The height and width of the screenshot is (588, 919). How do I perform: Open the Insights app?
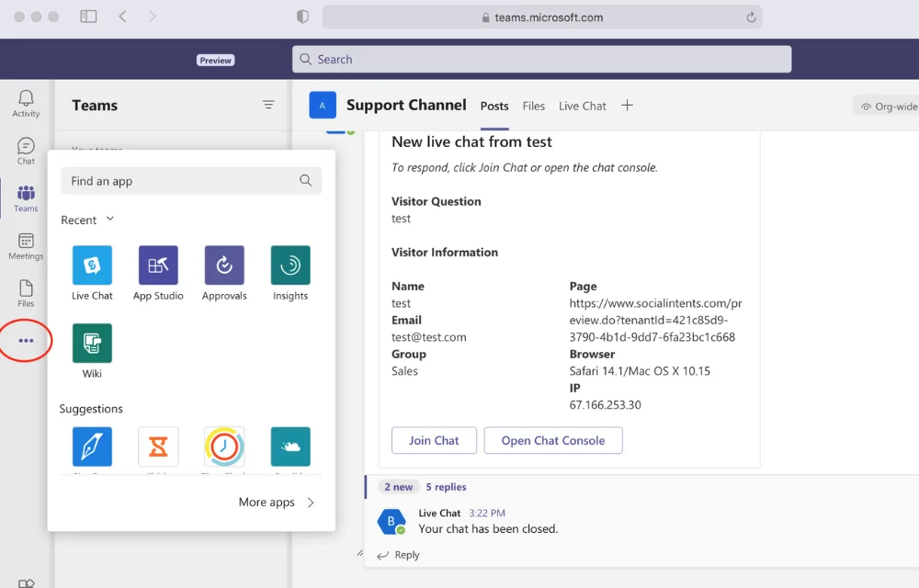click(x=290, y=266)
